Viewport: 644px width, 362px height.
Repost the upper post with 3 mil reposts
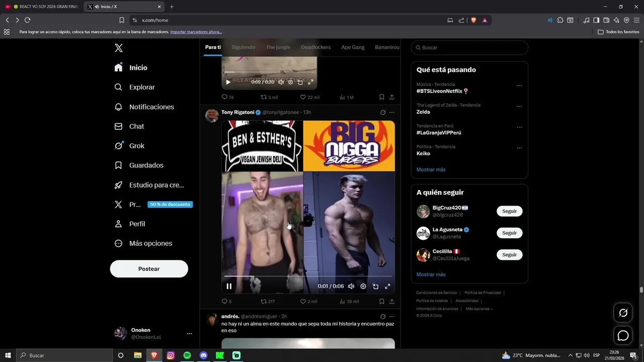click(269, 97)
